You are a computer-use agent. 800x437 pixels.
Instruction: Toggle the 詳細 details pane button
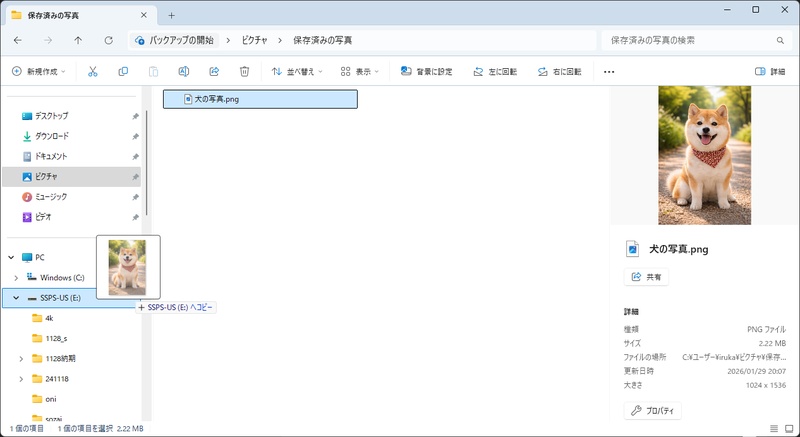tap(770, 72)
